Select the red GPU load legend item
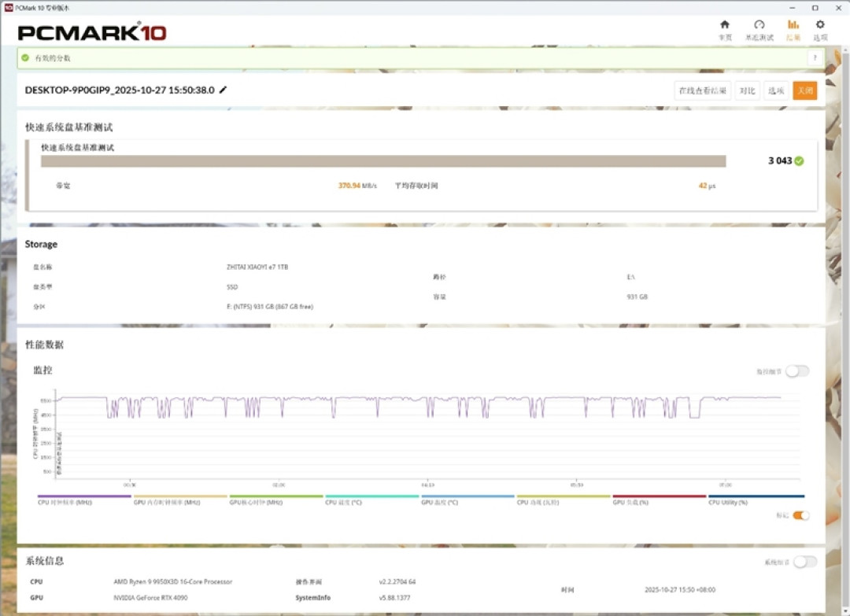This screenshot has width=850, height=616. click(660, 500)
